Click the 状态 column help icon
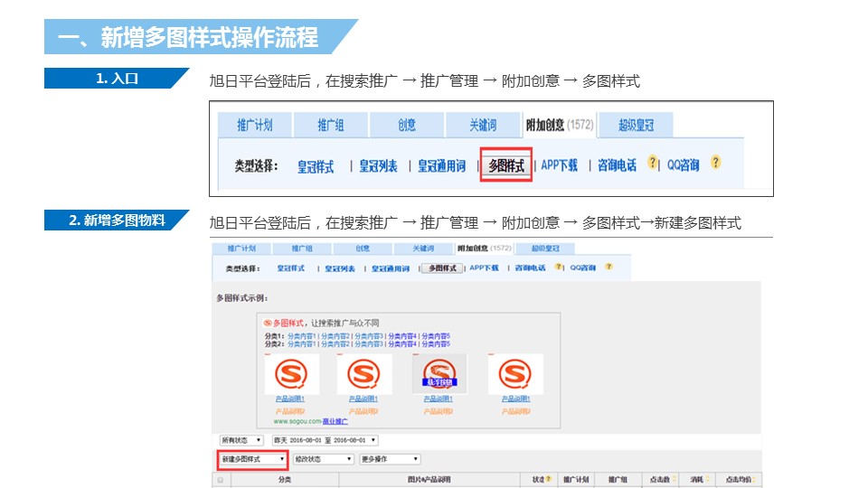Image resolution: width=868 pixels, height=488 pixels. pyautogui.click(x=549, y=479)
